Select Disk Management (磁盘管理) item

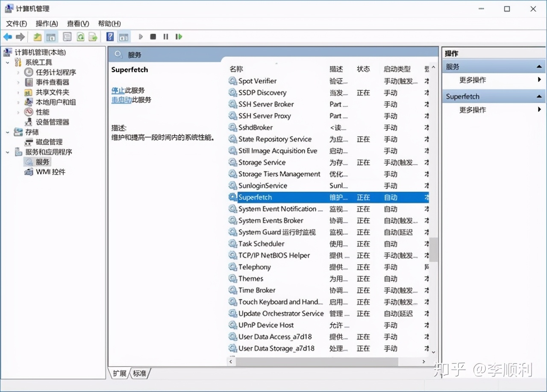tap(49, 142)
